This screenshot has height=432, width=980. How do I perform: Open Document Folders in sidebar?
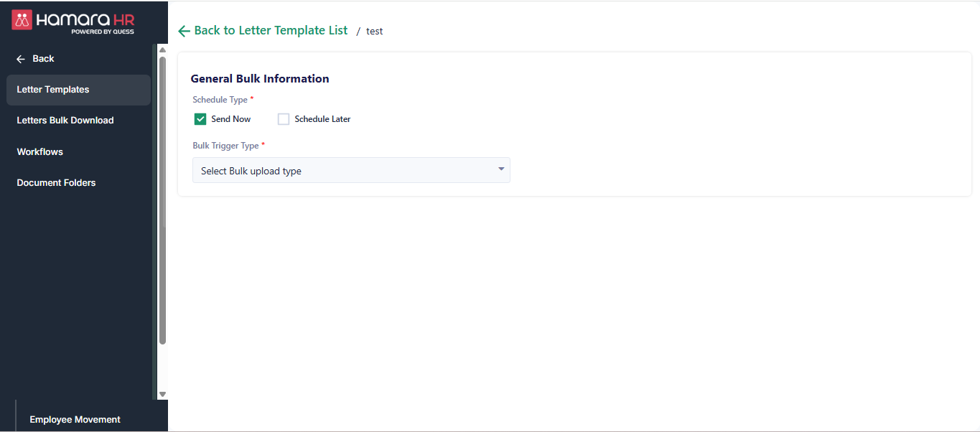click(x=56, y=183)
